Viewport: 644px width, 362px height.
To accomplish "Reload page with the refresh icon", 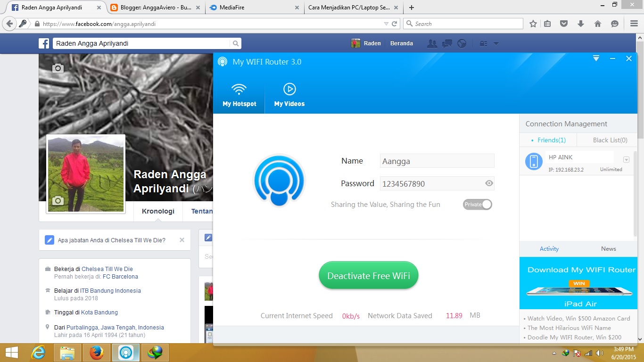I will 395,24.
